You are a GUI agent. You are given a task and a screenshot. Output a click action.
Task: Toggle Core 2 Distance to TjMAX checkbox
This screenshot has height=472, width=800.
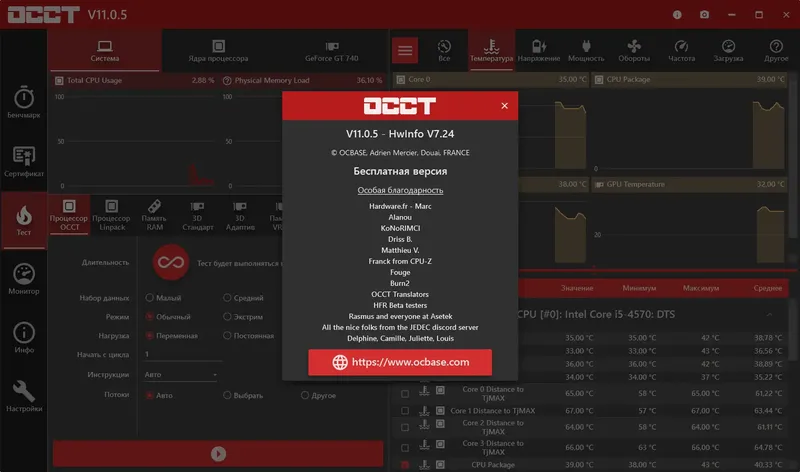(405, 428)
